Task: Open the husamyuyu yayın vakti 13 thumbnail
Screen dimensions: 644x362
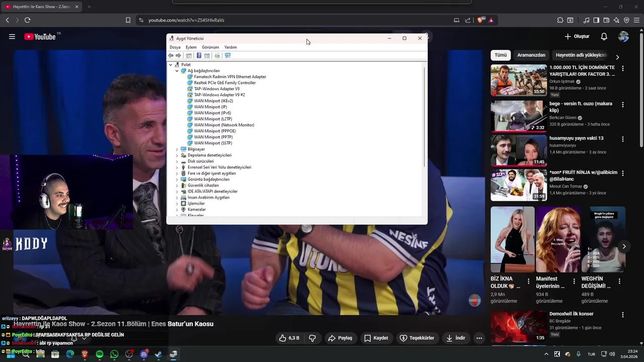Action: point(519,150)
